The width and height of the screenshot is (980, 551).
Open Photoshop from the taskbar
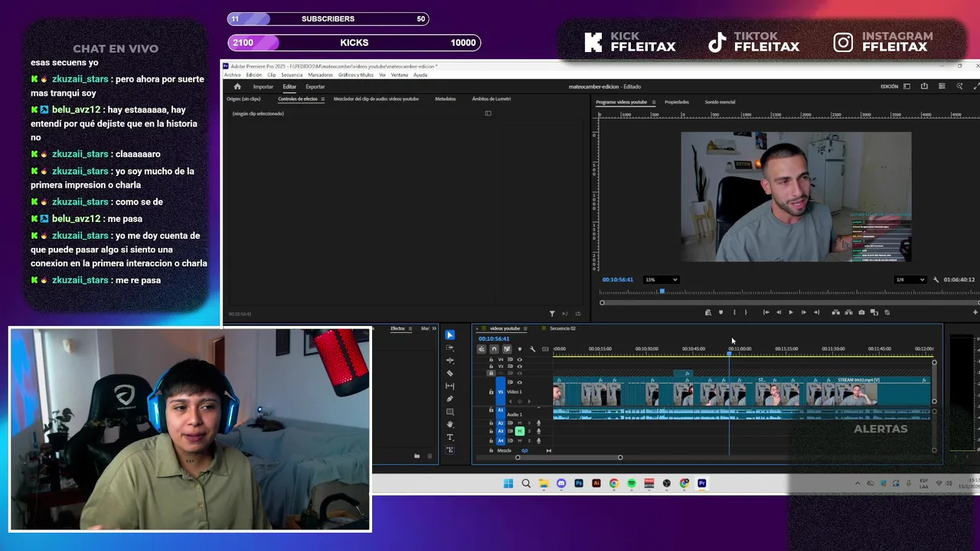(579, 484)
